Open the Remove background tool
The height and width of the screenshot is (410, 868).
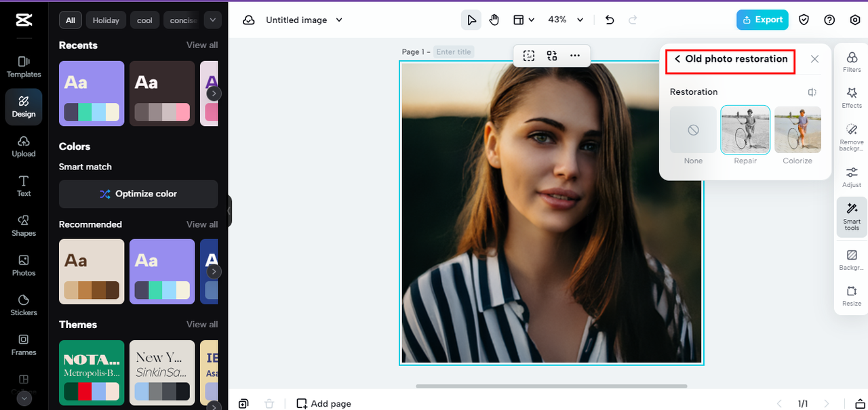tap(852, 137)
